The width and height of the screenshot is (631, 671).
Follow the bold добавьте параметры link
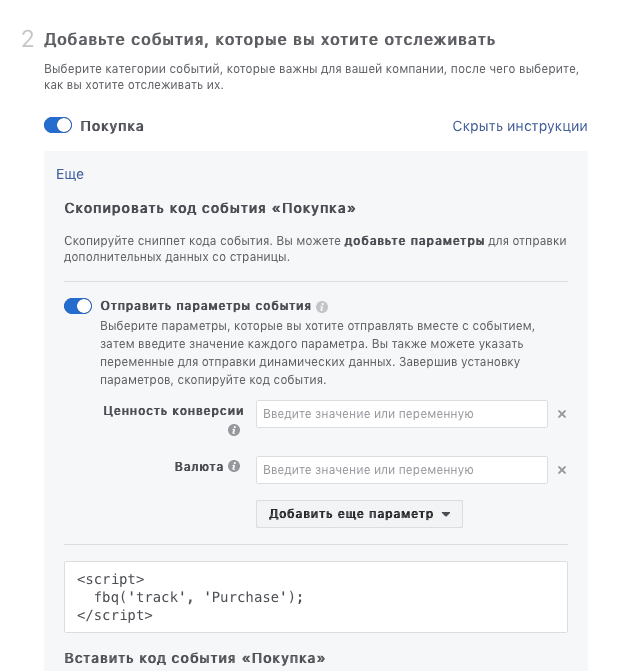(414, 241)
